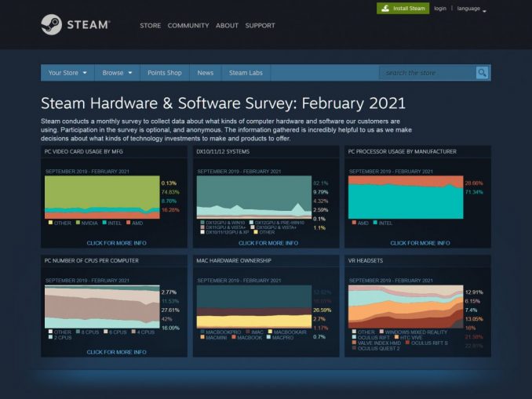Click the Steam Hardware & Software Survey title
This screenshot has height=399, width=532.
point(224,103)
